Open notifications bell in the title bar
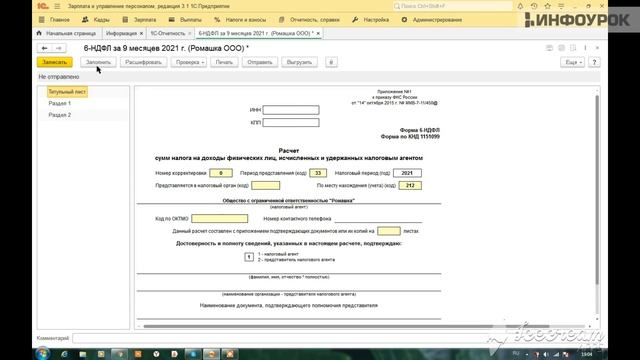Screen dimensions: 640x360 tap(520, 6)
